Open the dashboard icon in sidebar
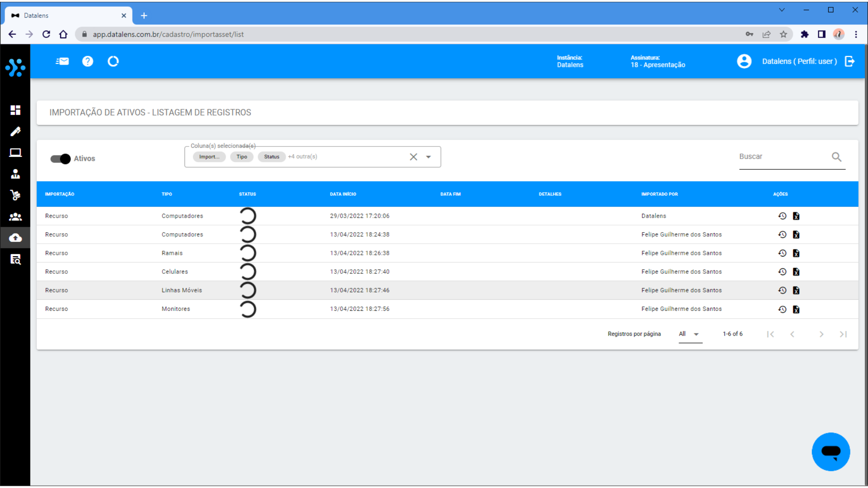 click(x=15, y=110)
